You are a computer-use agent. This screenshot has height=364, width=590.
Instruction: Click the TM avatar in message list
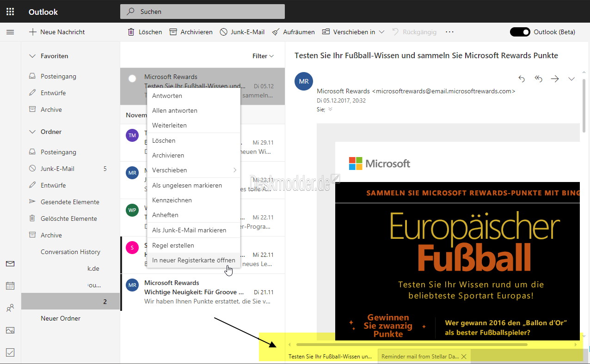(x=132, y=135)
